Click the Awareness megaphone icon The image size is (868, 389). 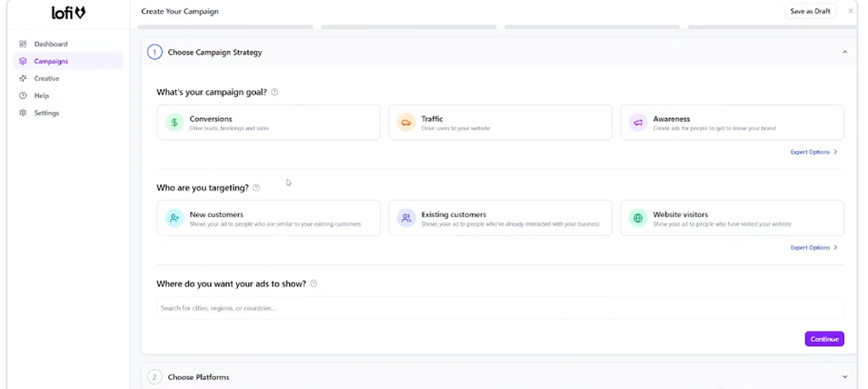[x=638, y=122]
